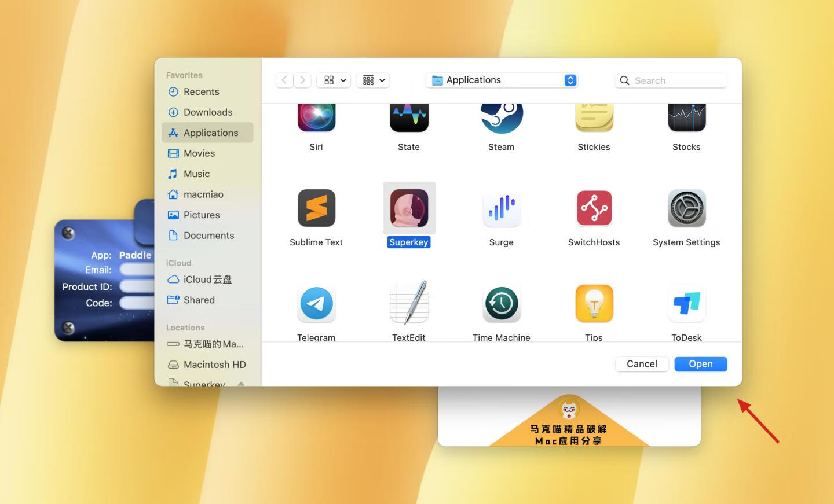The image size is (834, 504).
Task: Select the Telegram app icon
Action: [316, 304]
